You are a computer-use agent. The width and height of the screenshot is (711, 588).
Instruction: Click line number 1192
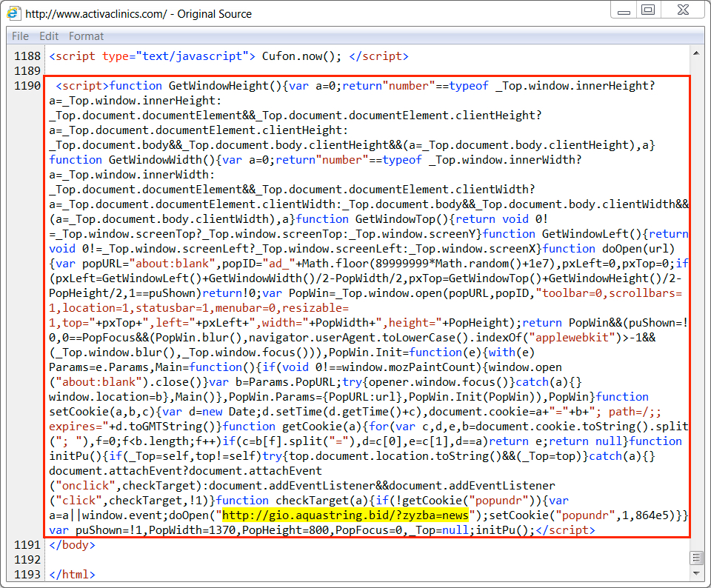coord(27,560)
